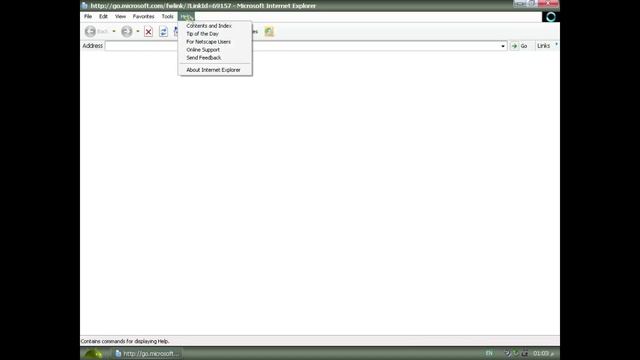The height and width of the screenshot is (360, 640).
Task: Open the Edit menu
Action: [103, 16]
